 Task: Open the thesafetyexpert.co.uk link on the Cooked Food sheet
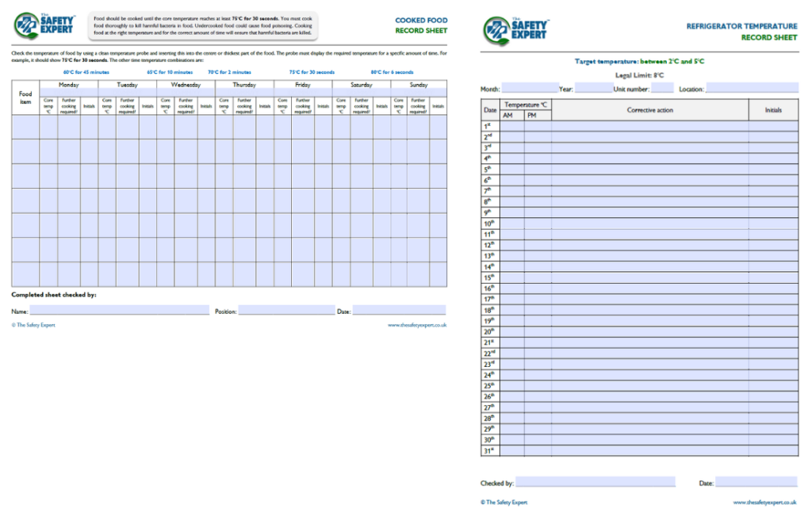coord(417,325)
